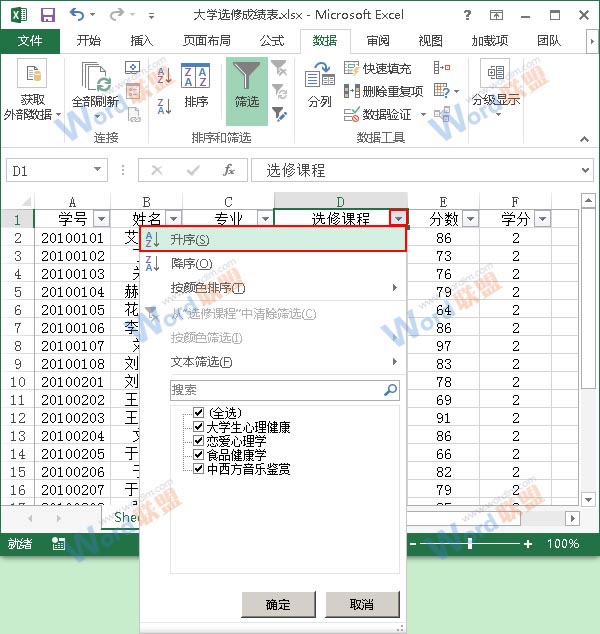
Task: Uncheck the 恋爱心理学 checkbox
Action: coord(199,440)
